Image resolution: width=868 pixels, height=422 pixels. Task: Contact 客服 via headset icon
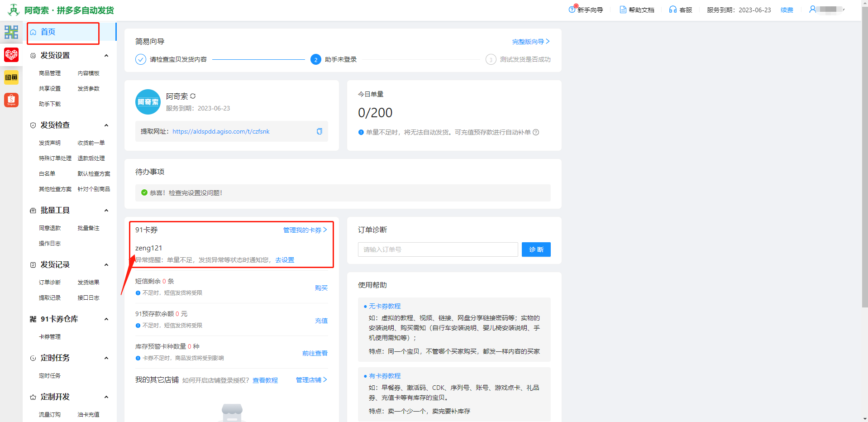click(x=681, y=10)
